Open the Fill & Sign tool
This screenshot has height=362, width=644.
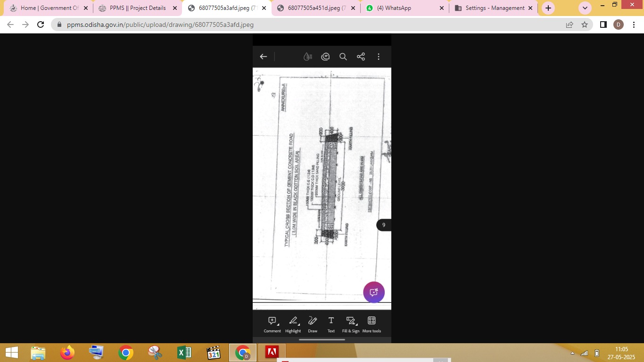(351, 324)
